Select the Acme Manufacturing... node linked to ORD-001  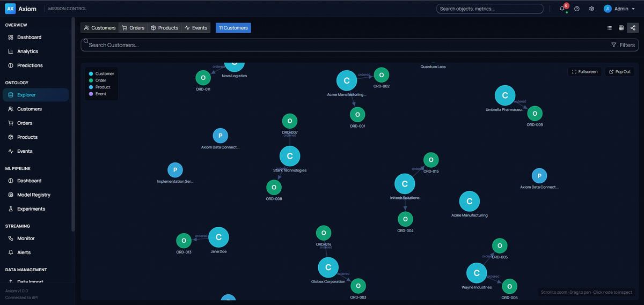[x=347, y=81]
